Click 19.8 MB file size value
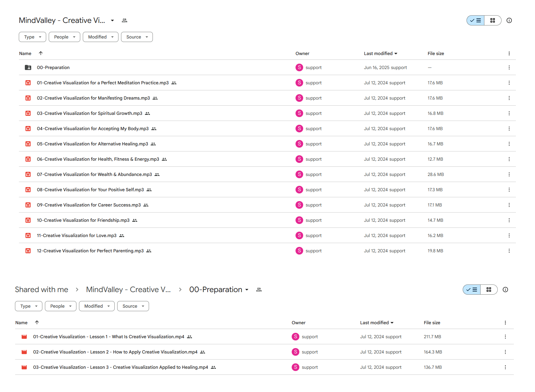Screen dimensions: 535x392 pyautogui.click(x=435, y=251)
